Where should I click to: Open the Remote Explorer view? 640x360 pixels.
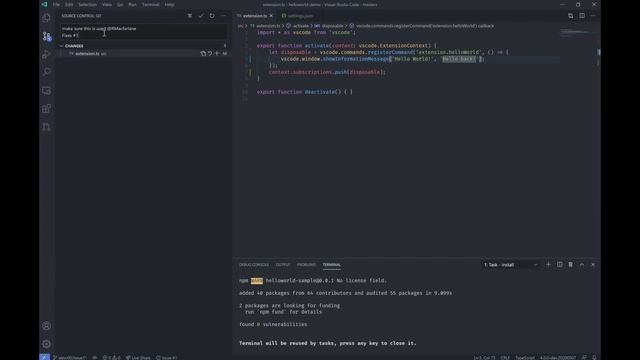tap(47, 90)
